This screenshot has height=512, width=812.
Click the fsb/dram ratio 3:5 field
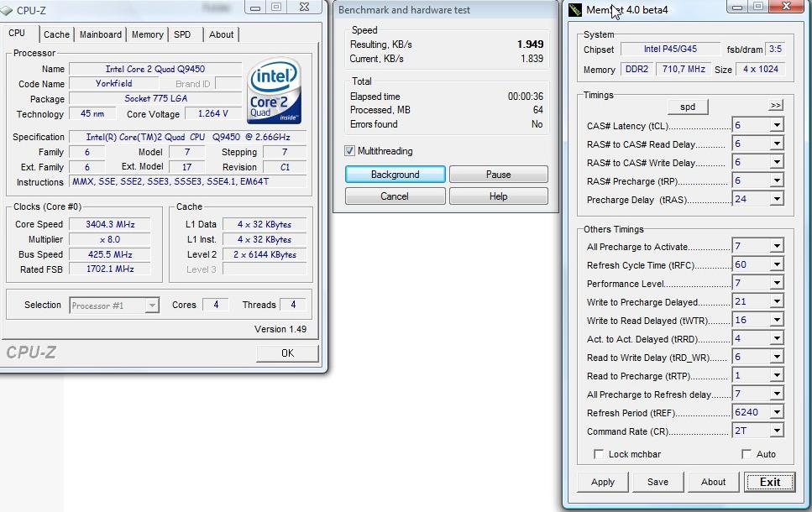(775, 49)
